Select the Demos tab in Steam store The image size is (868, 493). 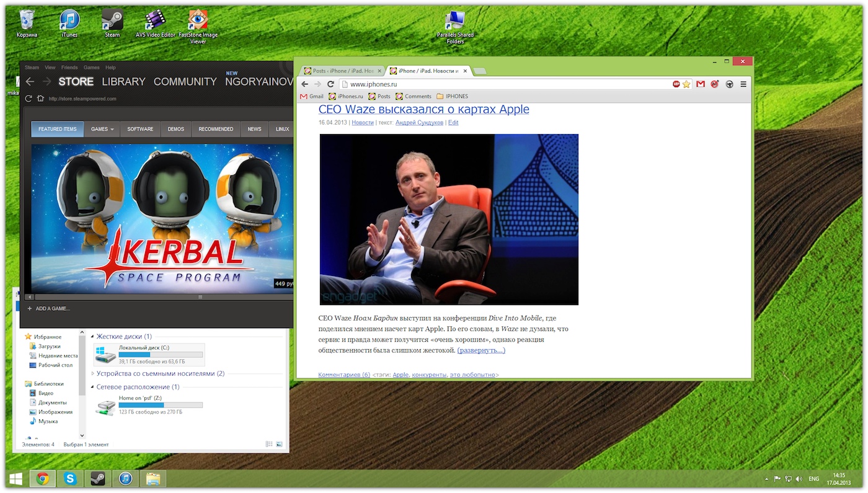coord(176,129)
